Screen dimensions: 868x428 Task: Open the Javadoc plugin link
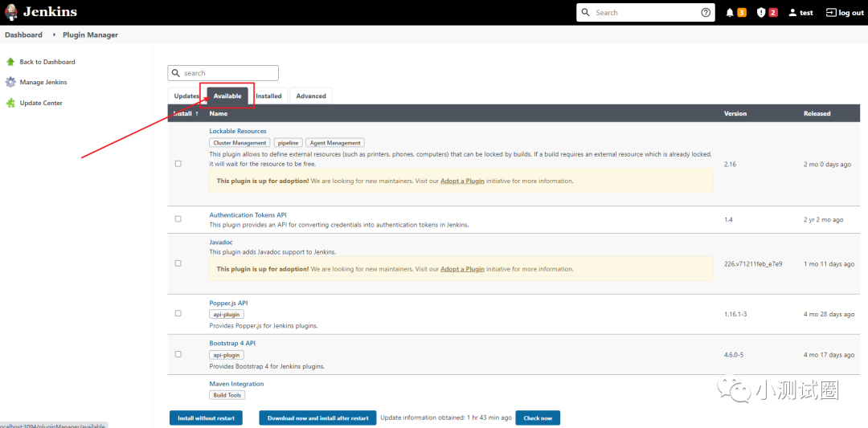coord(221,243)
